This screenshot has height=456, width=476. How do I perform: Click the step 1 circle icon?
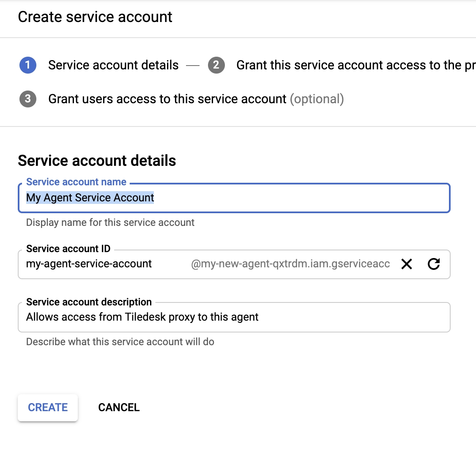tap(28, 65)
